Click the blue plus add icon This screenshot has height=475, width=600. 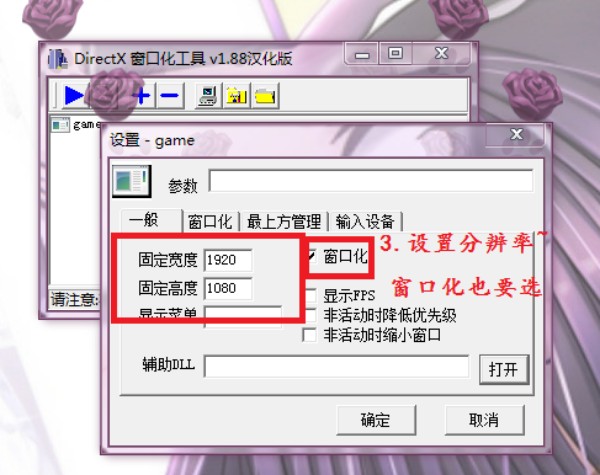pos(143,95)
